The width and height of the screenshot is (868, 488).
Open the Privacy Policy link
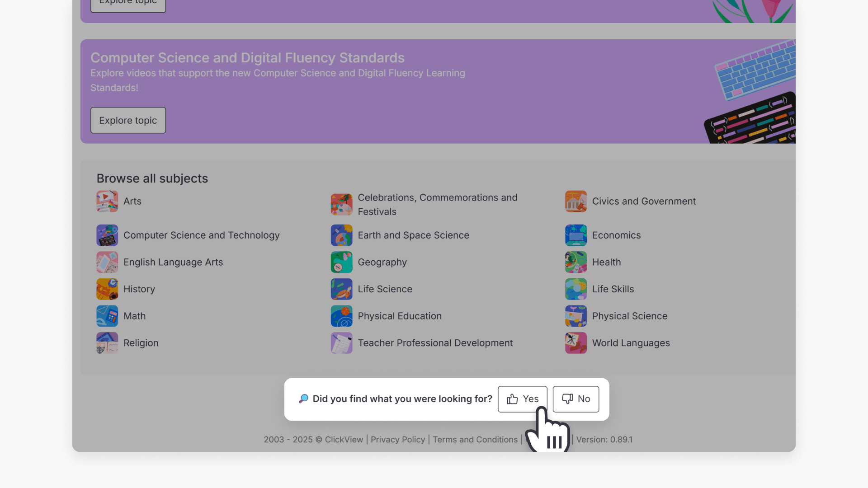397,439
